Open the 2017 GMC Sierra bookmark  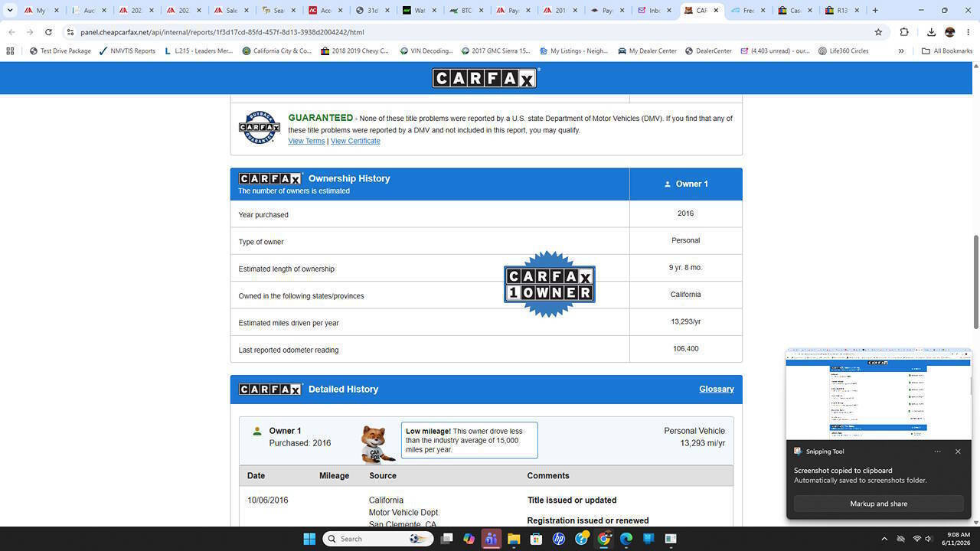point(495,51)
